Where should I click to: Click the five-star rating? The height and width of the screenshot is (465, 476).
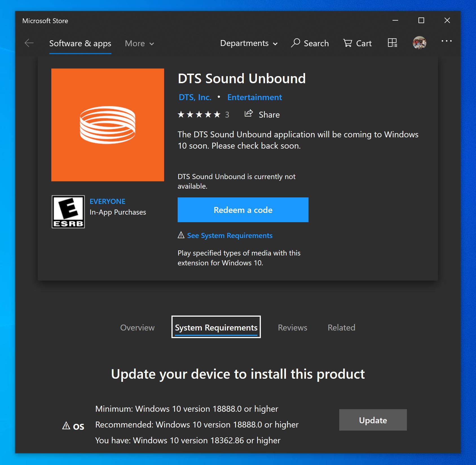[x=199, y=114]
